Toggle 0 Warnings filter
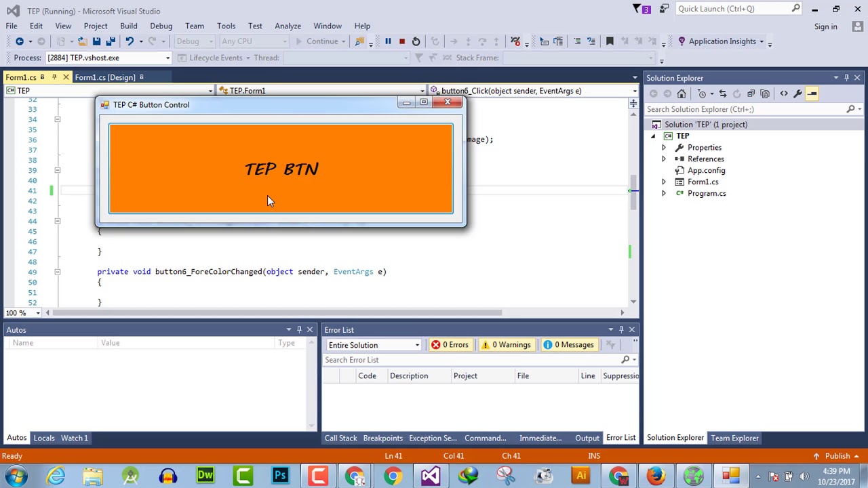This screenshot has height=488, width=868. tap(506, 344)
